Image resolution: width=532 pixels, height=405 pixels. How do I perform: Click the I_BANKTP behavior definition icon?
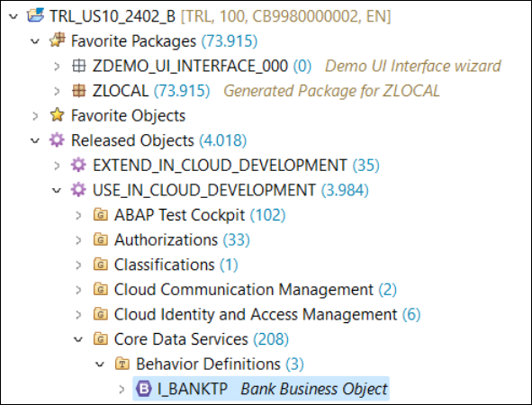point(143,389)
